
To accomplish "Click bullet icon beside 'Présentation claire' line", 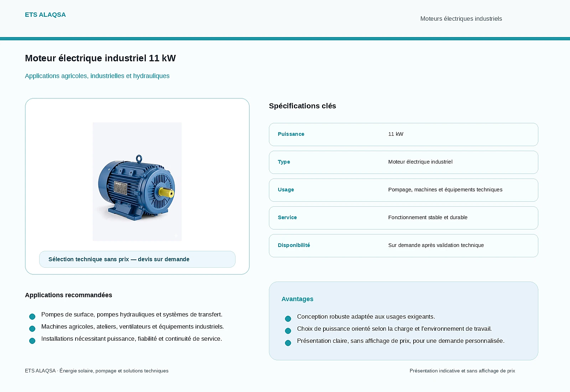I will click(x=288, y=343).
